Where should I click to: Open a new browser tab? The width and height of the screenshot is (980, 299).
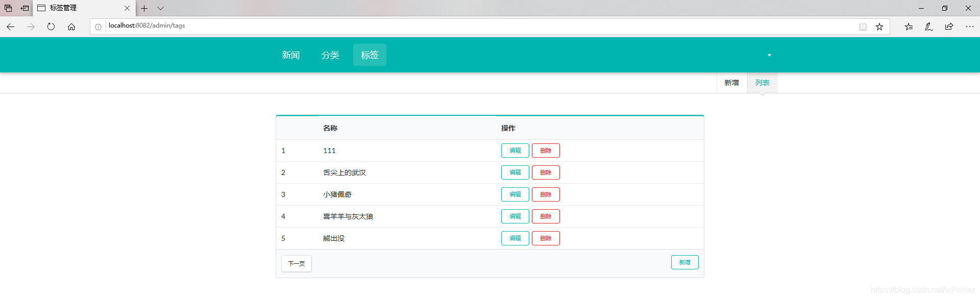(x=144, y=8)
